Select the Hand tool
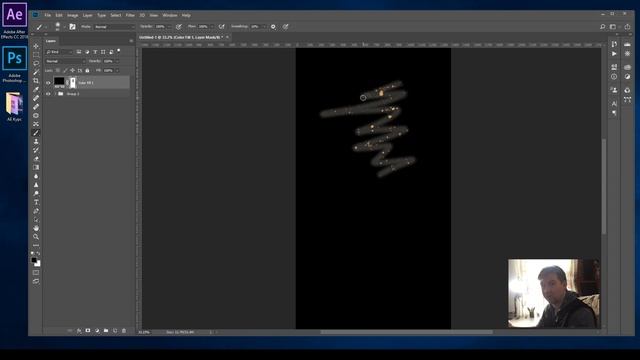Image resolution: width=640 pixels, height=360 pixels. pyautogui.click(x=36, y=228)
